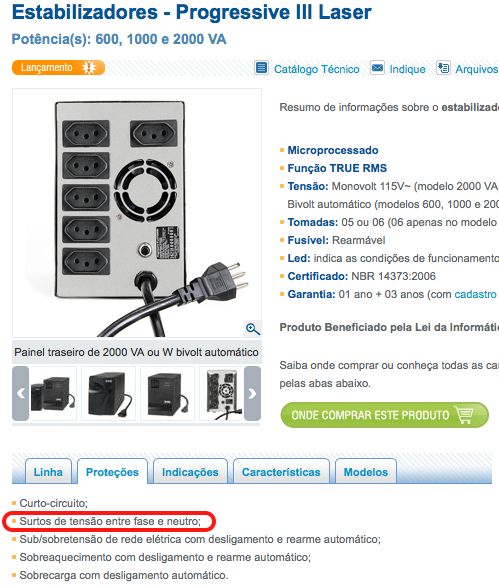The width and height of the screenshot is (499, 587).
Task: Follow the cadastro link in Garantia
Action: click(475, 294)
